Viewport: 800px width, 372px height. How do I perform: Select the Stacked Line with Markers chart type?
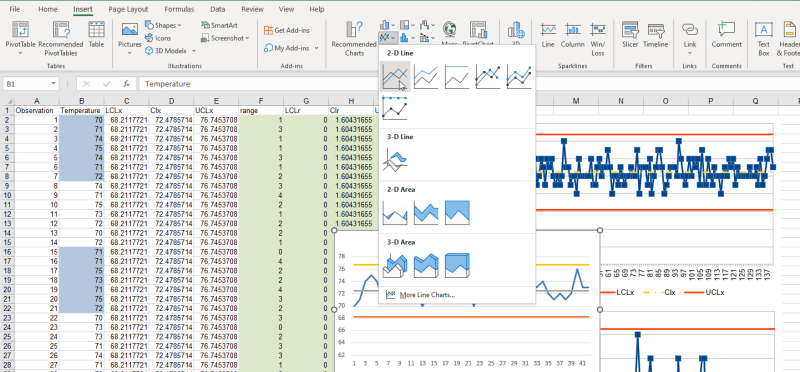click(x=519, y=77)
